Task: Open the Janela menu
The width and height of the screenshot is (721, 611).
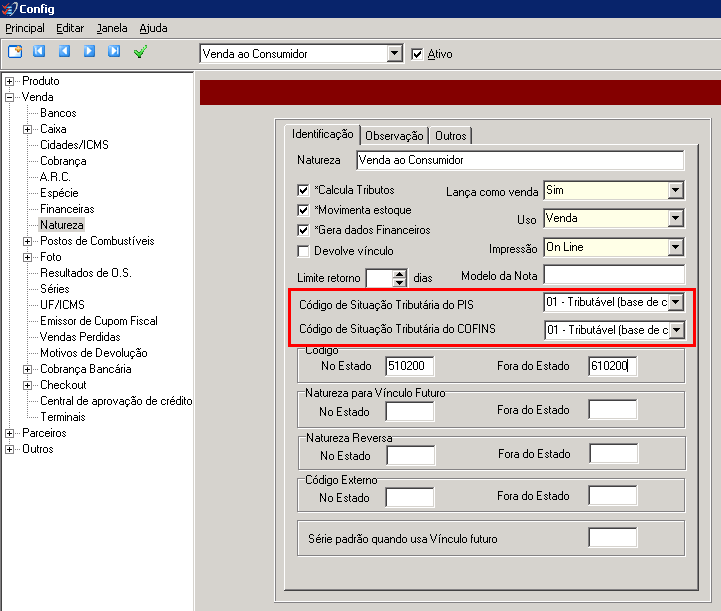Action: (x=112, y=28)
